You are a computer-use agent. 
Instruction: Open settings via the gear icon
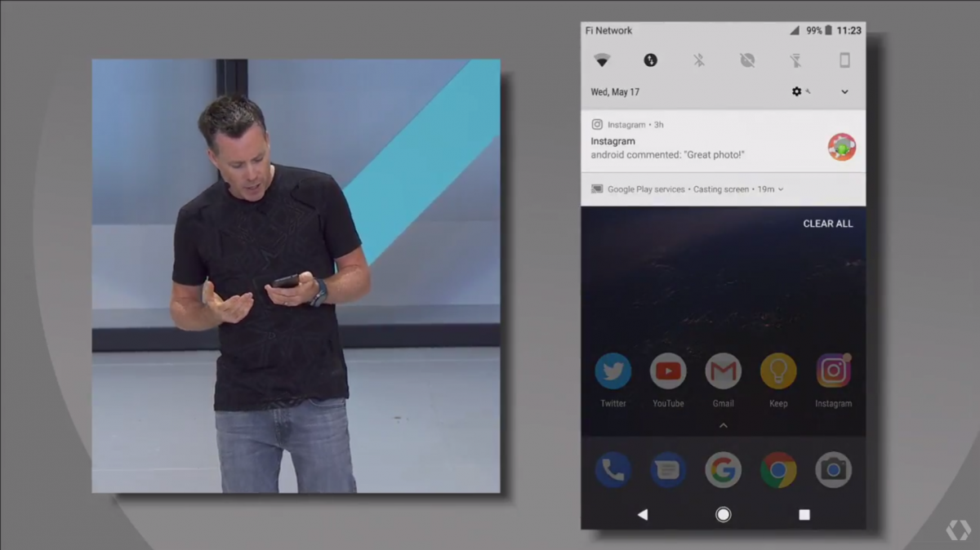coord(797,92)
